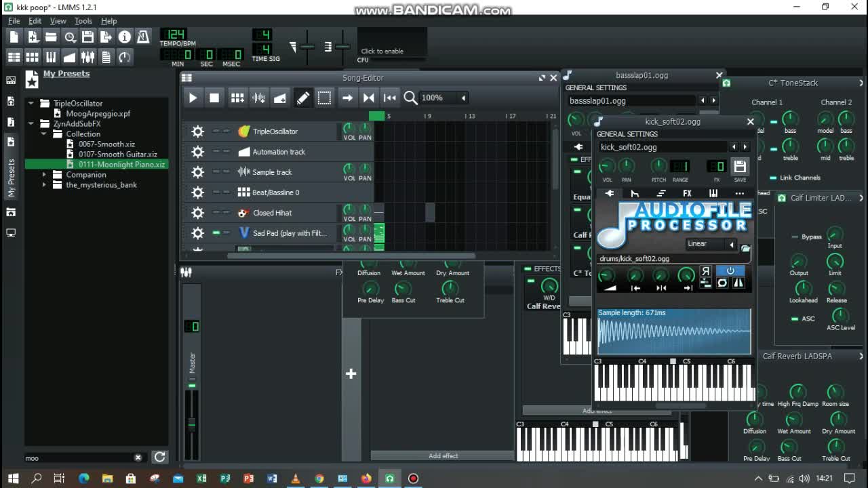The width and height of the screenshot is (868, 488).
Task: Click the Master channel fader
Action: [x=192, y=424]
